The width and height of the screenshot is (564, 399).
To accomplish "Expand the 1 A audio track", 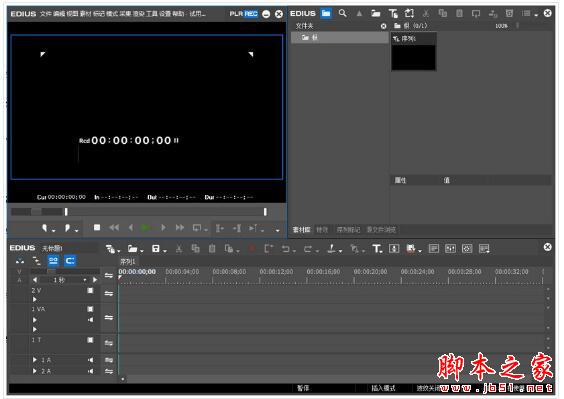I will (35, 360).
